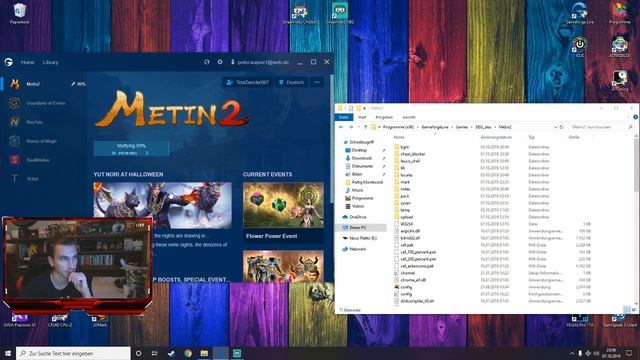This screenshot has width=640, height=360.
Task: Click the Explorer back arrow
Action: pyautogui.click(x=341, y=127)
